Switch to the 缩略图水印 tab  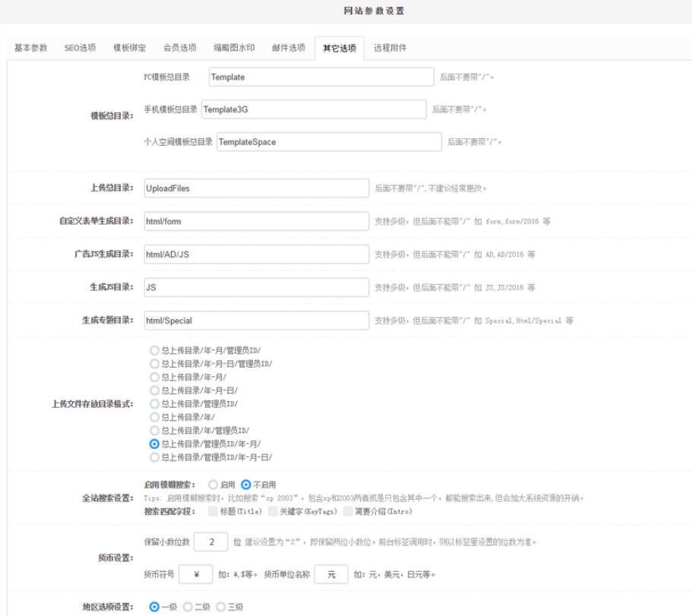point(233,48)
